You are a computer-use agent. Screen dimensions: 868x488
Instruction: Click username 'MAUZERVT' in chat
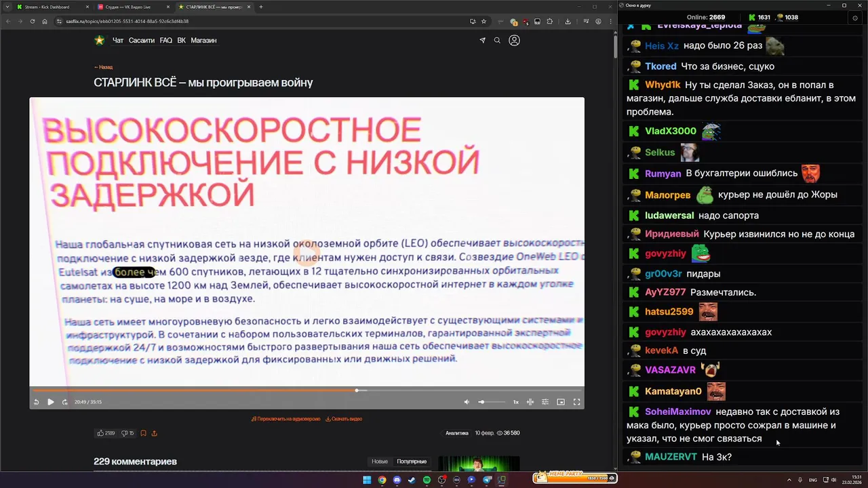tap(671, 457)
